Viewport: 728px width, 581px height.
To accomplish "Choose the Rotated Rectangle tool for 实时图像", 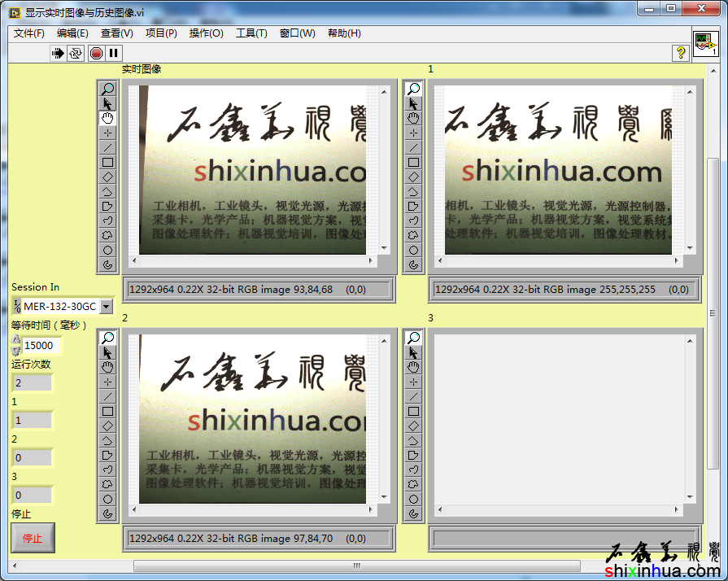I will (x=107, y=177).
